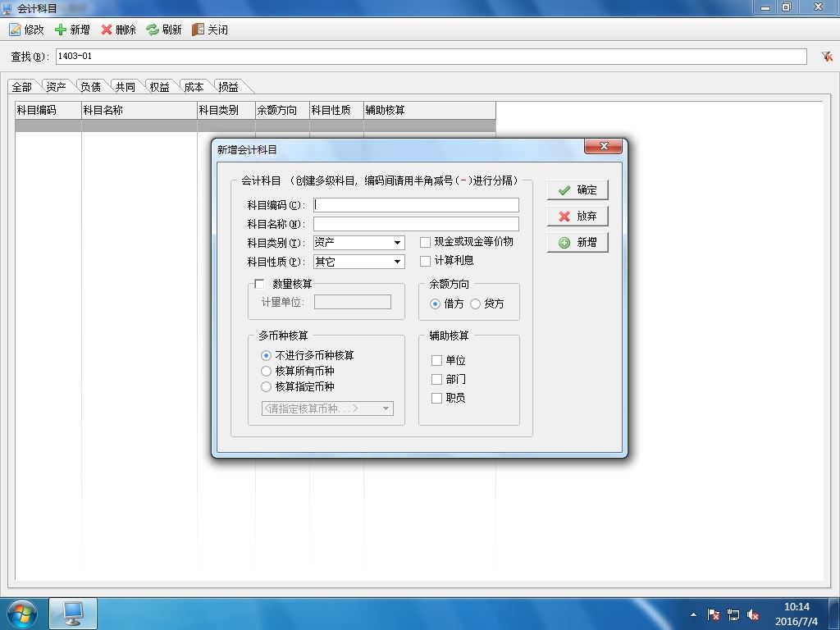Click the 修改 (Edit) toolbar icon
Image resolution: width=840 pixels, height=630 pixels.
(15, 30)
